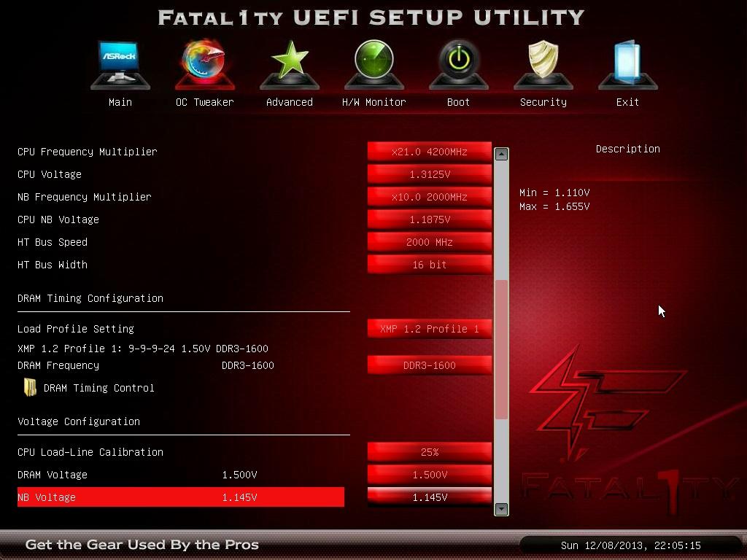Open the Boot power button icon

coord(458,64)
